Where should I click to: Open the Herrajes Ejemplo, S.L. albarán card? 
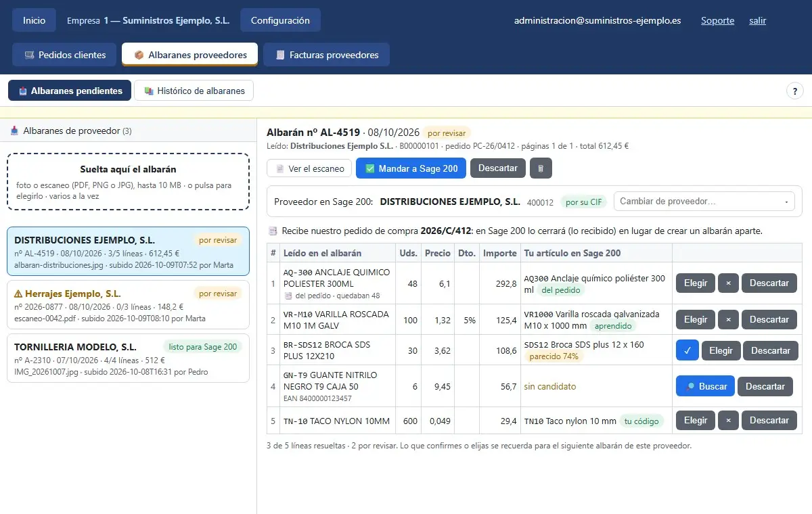pos(128,305)
